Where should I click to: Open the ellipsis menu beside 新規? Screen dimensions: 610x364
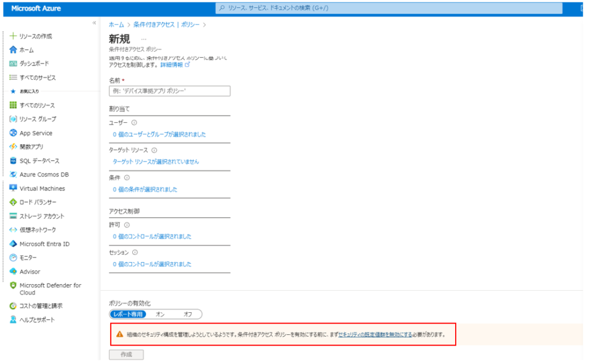point(144,39)
